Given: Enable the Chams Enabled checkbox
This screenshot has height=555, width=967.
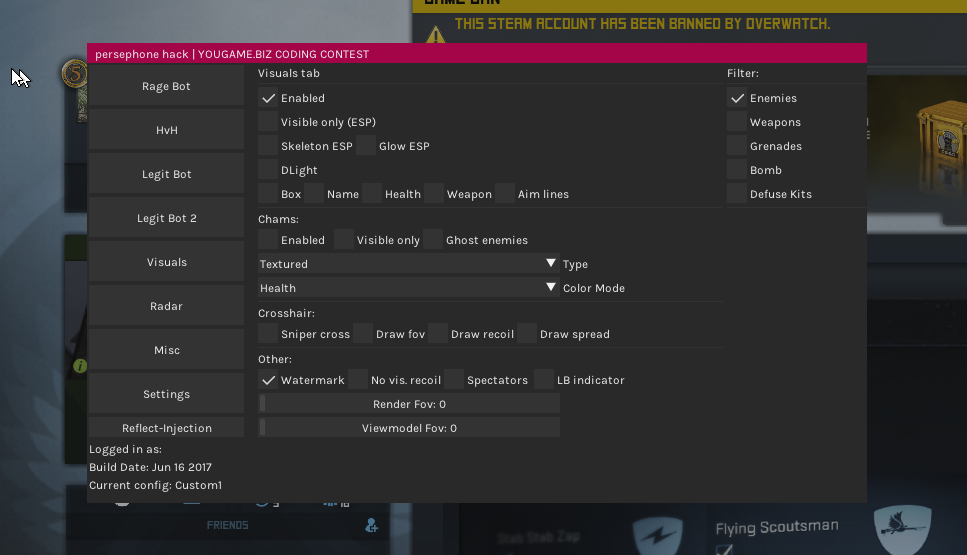Looking at the screenshot, I should coord(268,240).
